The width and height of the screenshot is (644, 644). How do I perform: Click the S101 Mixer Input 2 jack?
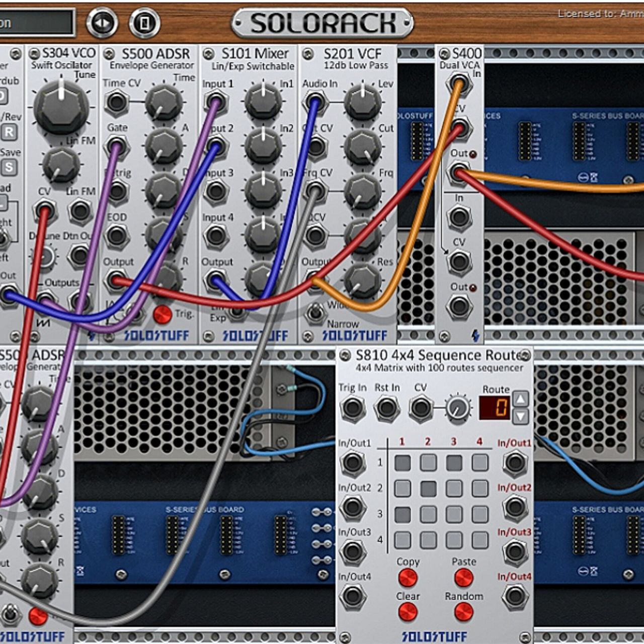[216, 147]
